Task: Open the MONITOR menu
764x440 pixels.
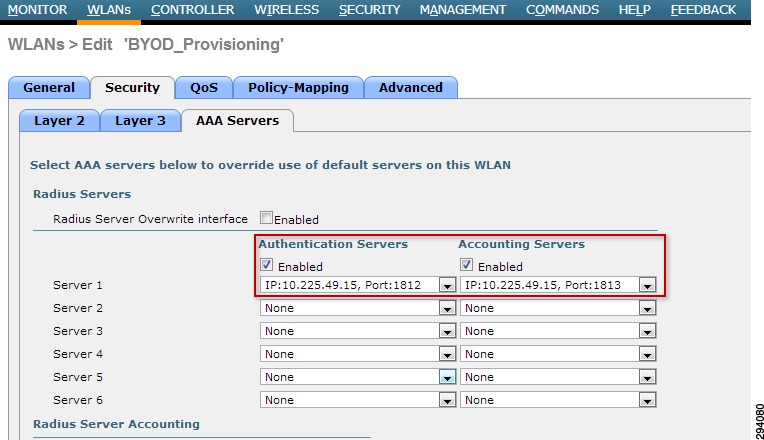Action: point(37,10)
